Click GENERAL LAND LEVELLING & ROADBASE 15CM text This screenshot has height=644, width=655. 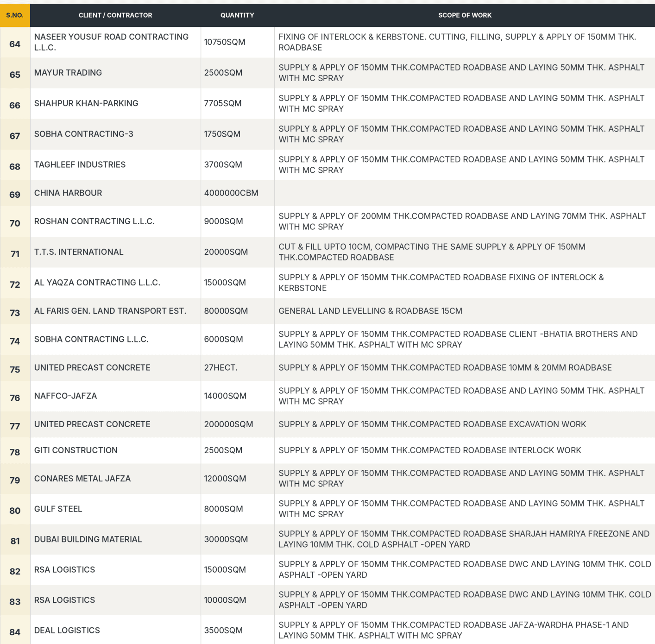(x=370, y=311)
